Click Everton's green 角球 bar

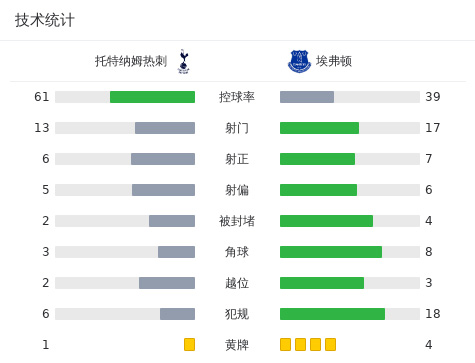[x=331, y=252]
